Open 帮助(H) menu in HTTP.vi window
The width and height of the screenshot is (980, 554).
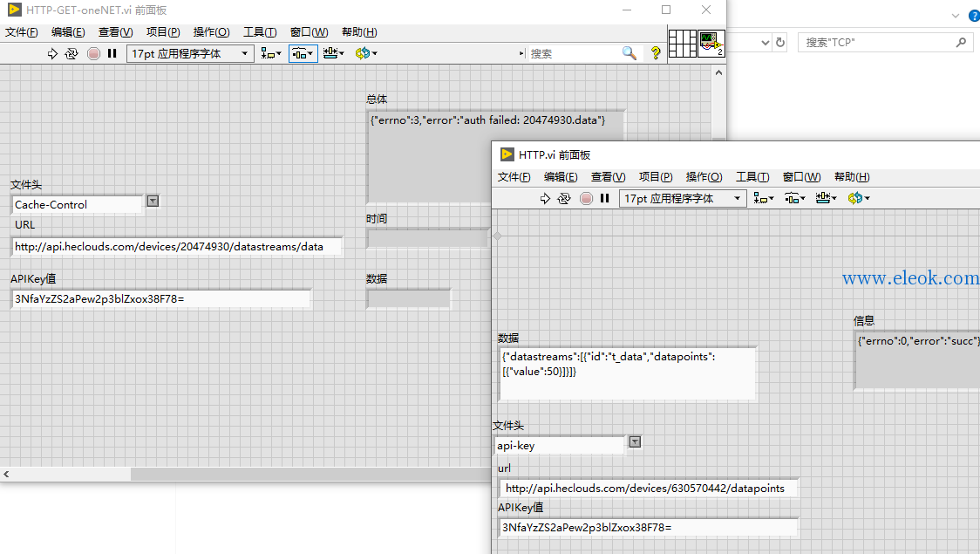pos(851,177)
